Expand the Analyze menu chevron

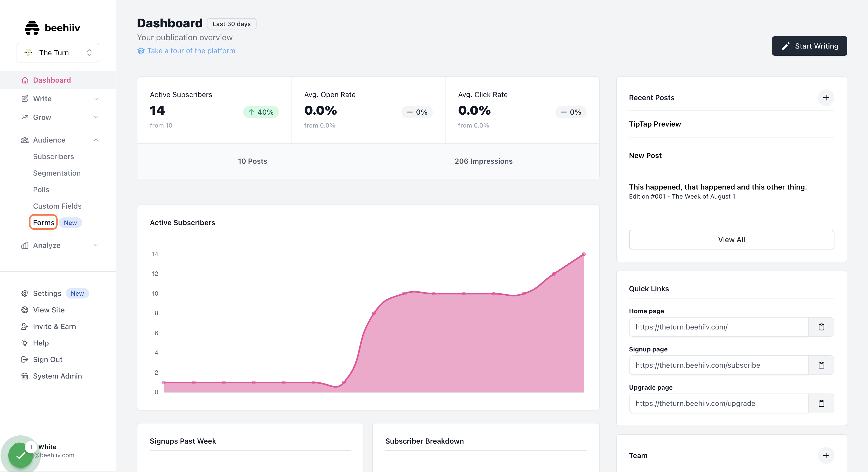96,245
